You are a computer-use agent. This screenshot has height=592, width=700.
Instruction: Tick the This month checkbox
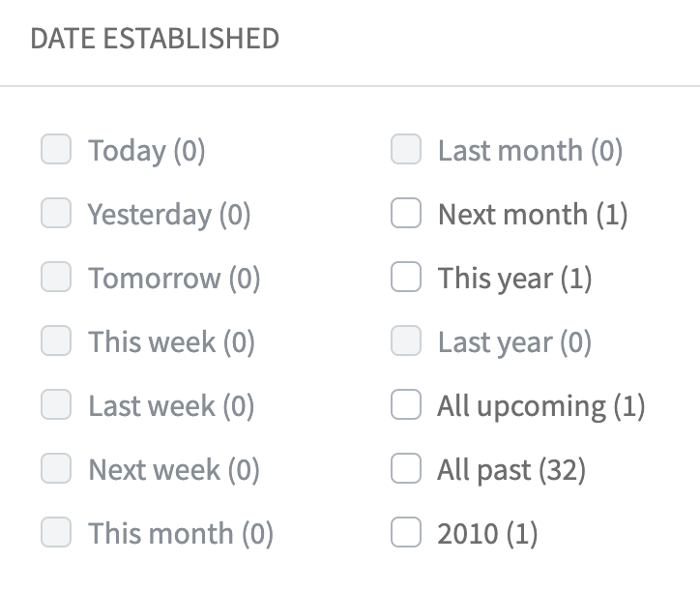pos(56,533)
